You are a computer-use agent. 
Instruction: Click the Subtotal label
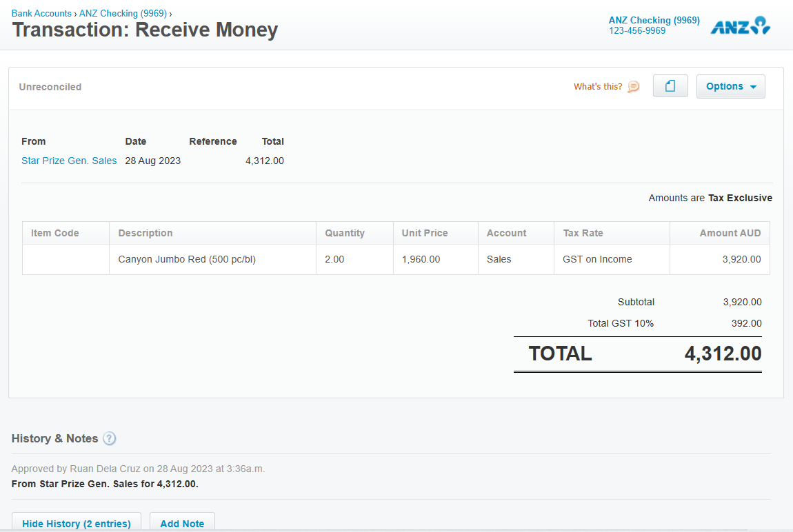tap(636, 302)
